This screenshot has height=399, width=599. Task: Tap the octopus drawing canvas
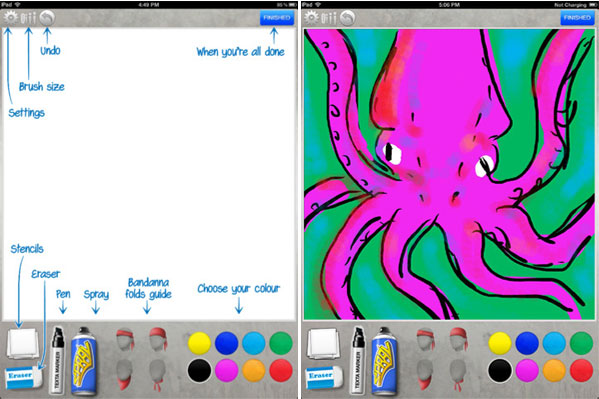pos(449,174)
